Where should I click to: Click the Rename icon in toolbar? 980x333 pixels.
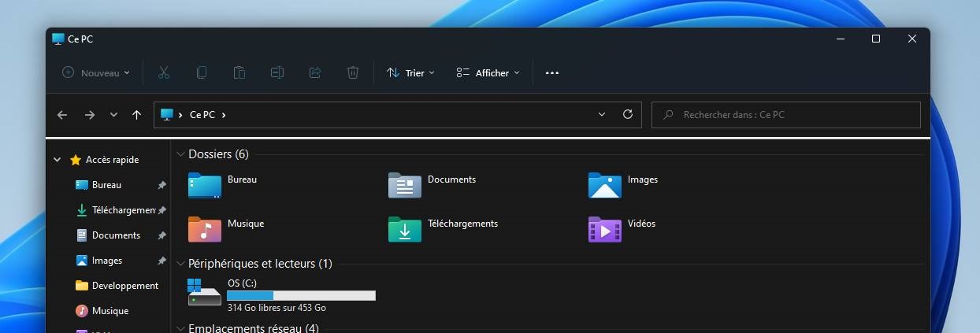(x=277, y=72)
